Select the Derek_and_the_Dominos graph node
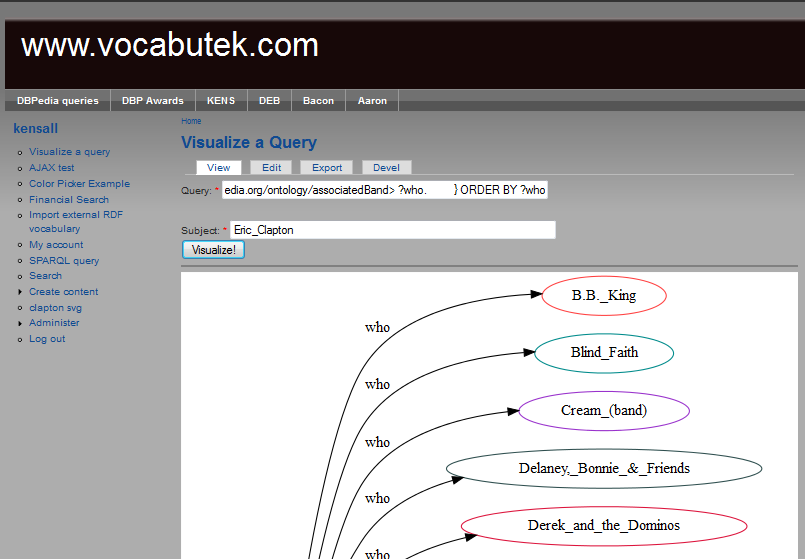Screen dimensions: 805x559 point(604,526)
